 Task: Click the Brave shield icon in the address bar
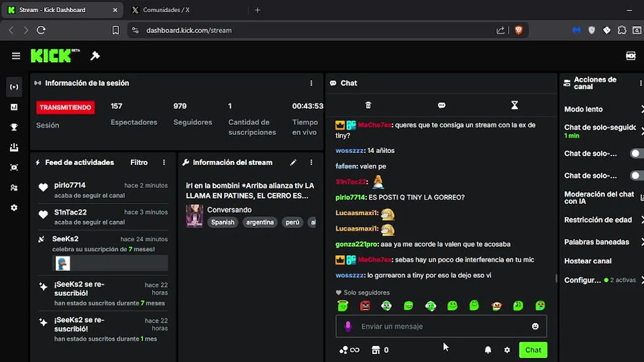pos(519,30)
